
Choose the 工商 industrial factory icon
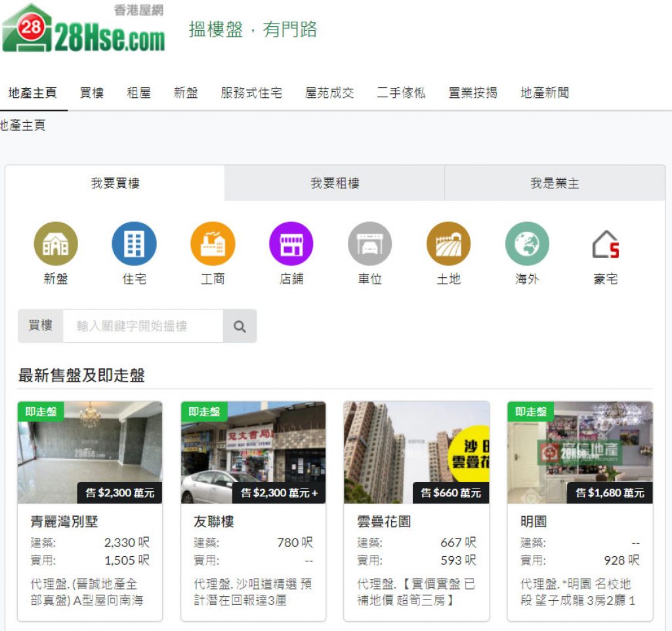tap(213, 244)
